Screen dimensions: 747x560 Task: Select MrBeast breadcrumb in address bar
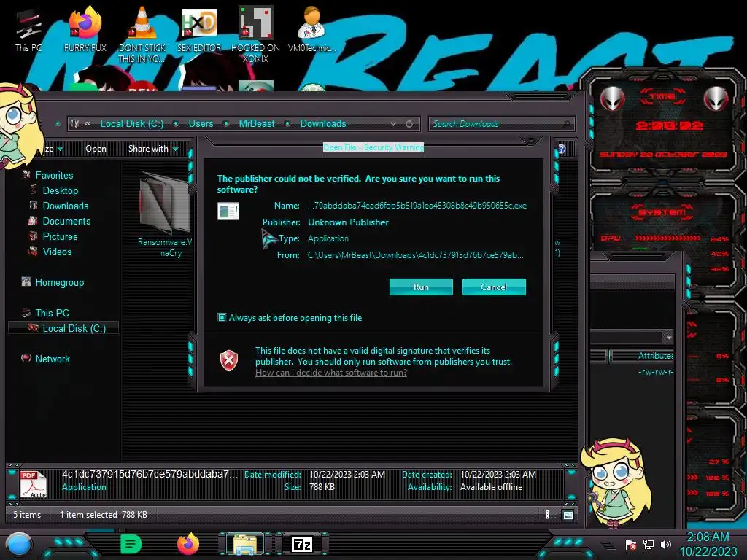point(257,124)
